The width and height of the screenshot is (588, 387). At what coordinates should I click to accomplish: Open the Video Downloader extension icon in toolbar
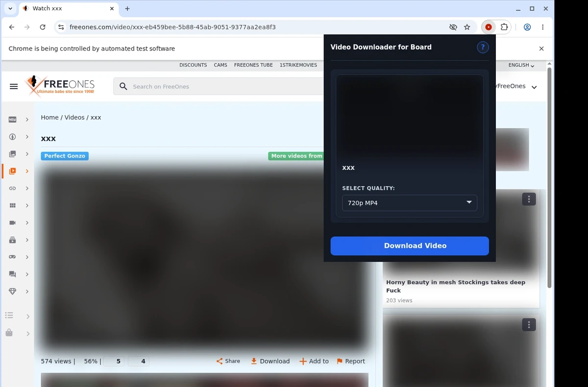pyautogui.click(x=489, y=27)
